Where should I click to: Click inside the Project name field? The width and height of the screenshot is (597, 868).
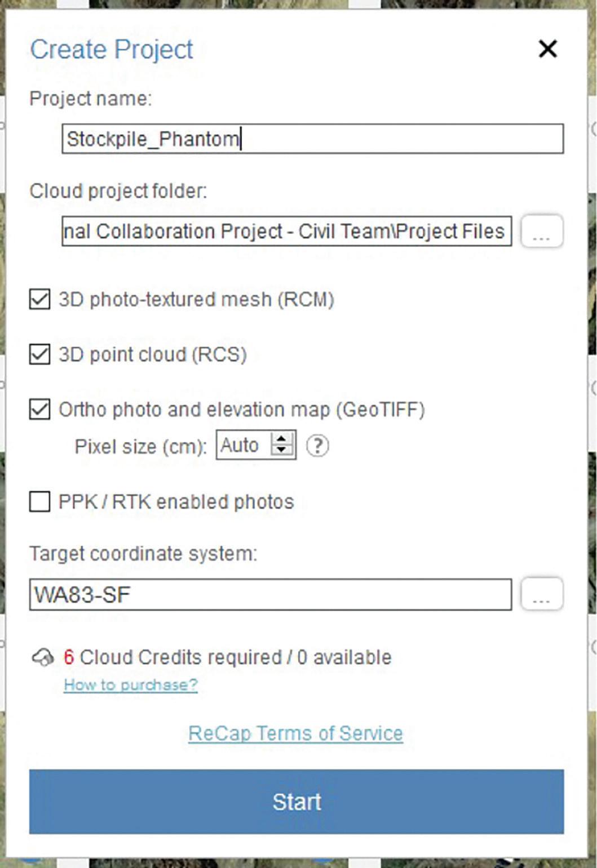point(312,139)
